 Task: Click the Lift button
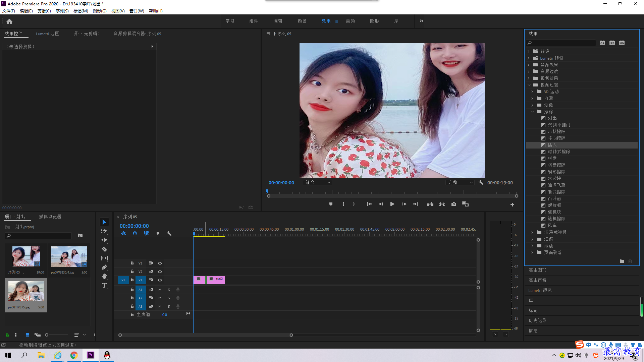click(430, 204)
